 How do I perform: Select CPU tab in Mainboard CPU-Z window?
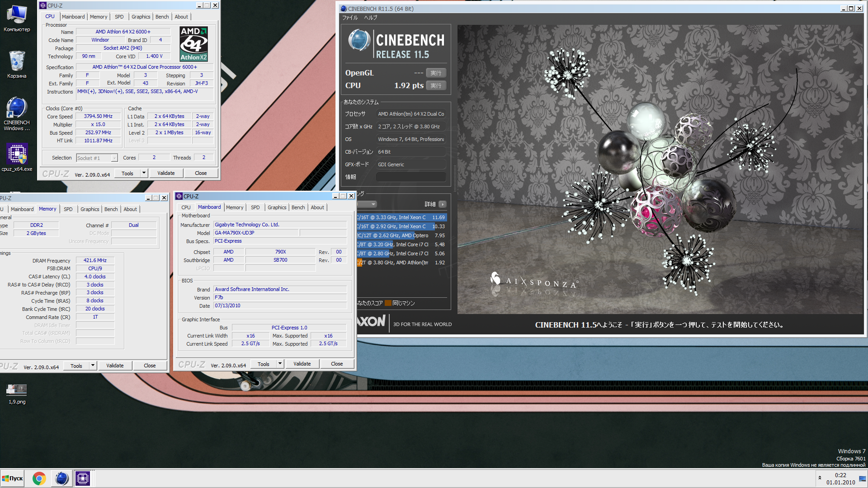[186, 207]
